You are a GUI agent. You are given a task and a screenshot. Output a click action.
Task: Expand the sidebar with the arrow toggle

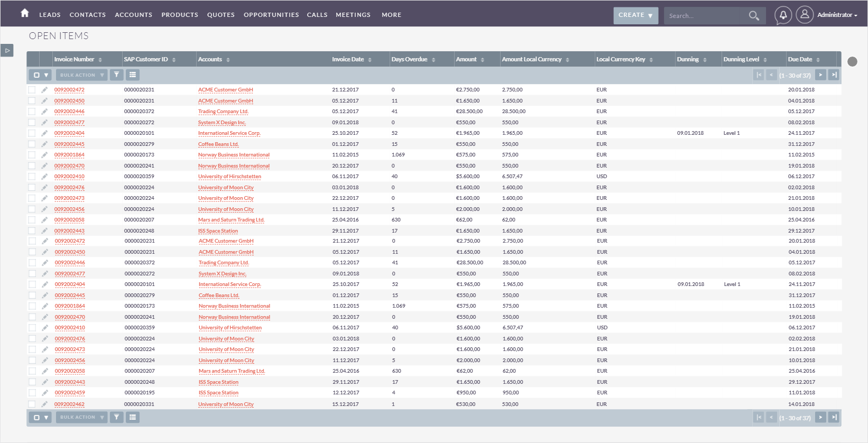(7, 51)
